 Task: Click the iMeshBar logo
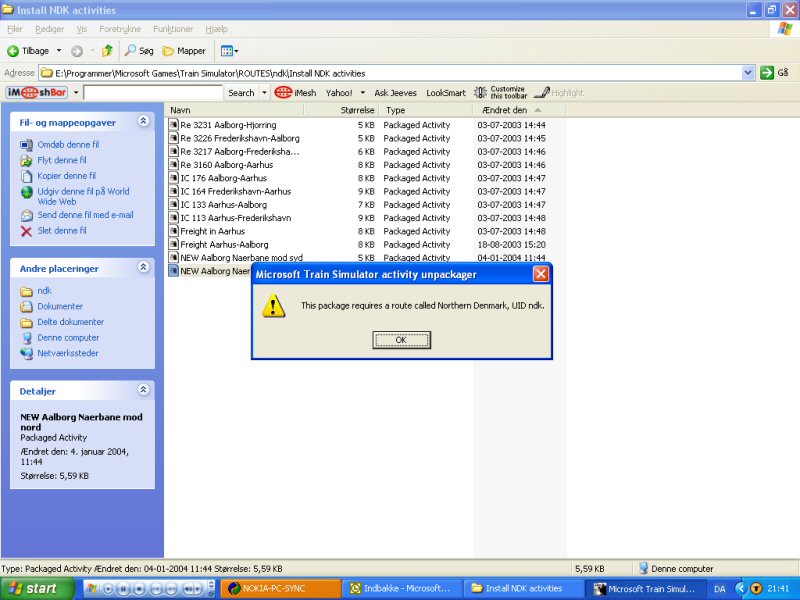37,92
